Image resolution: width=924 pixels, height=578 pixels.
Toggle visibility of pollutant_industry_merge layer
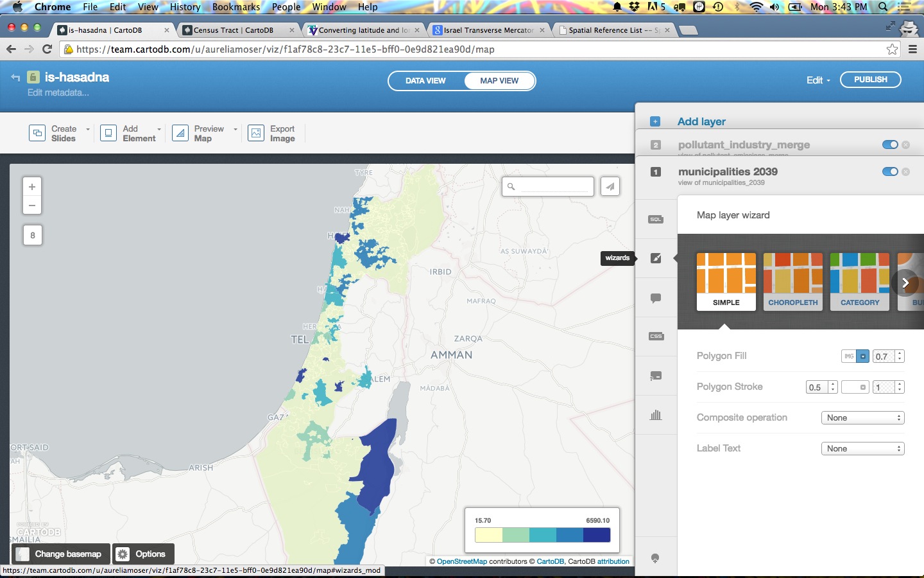(890, 144)
